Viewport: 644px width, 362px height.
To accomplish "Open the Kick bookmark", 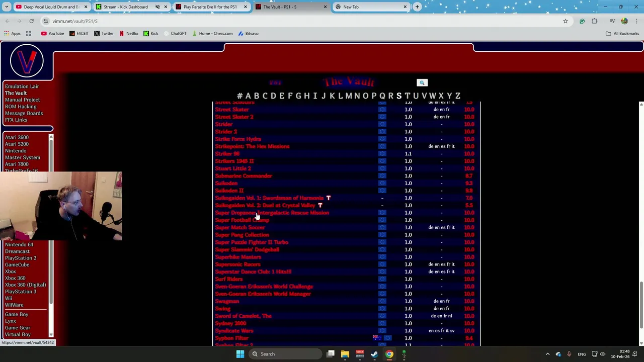I will (x=150, y=34).
